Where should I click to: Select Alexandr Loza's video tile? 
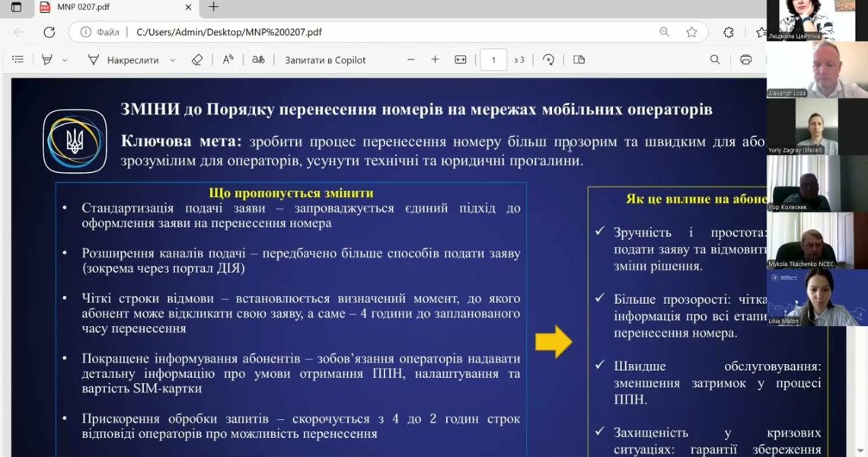pyautogui.click(x=817, y=69)
